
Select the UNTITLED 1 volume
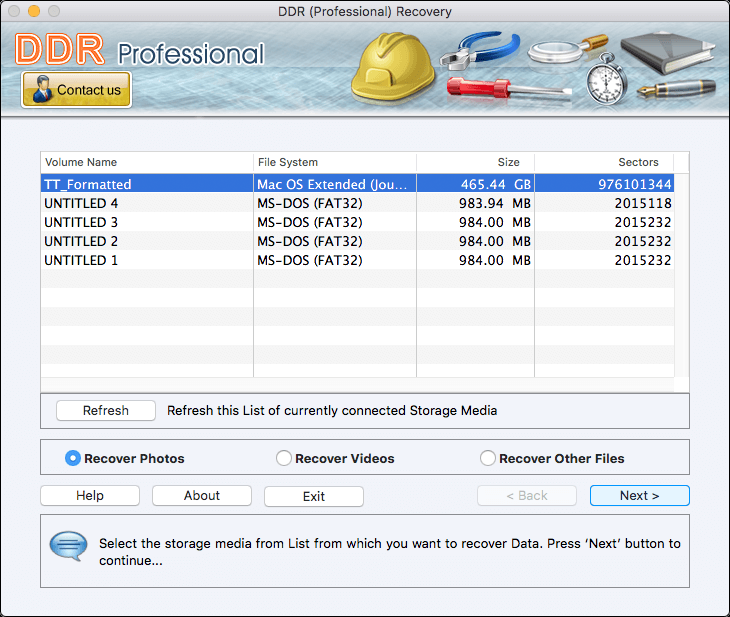coord(357,260)
